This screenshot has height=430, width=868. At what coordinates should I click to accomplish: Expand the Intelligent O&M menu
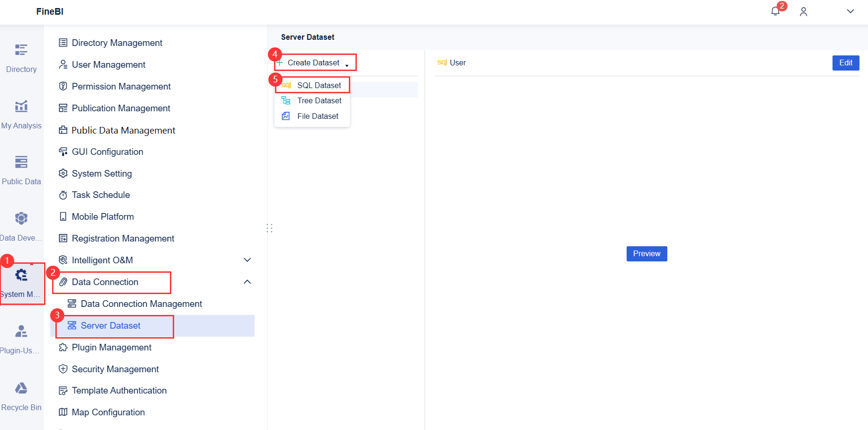point(247,260)
